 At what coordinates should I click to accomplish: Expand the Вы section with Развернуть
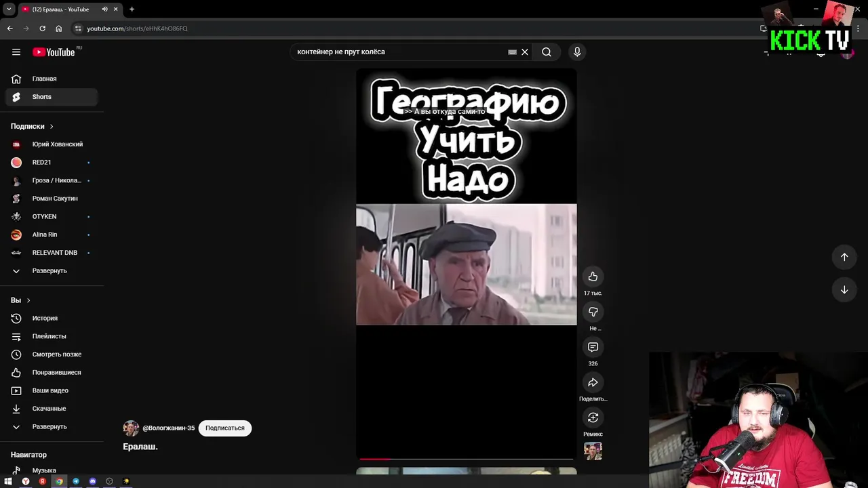(x=52, y=427)
